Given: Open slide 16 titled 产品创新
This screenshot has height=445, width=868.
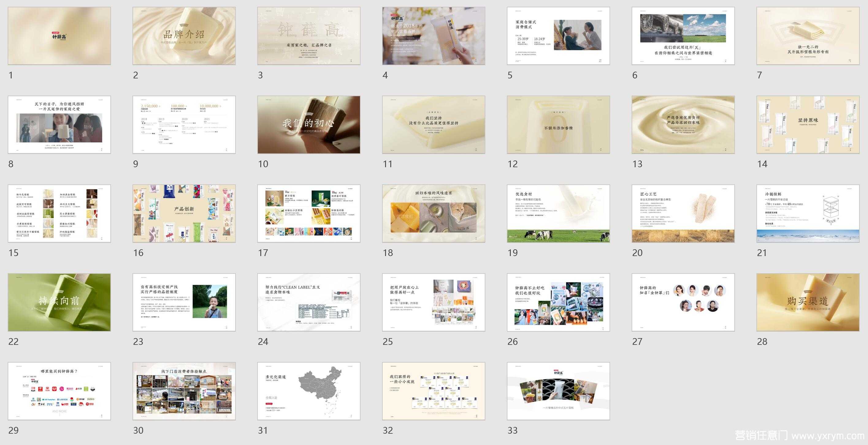Looking at the screenshot, I should 184,213.
